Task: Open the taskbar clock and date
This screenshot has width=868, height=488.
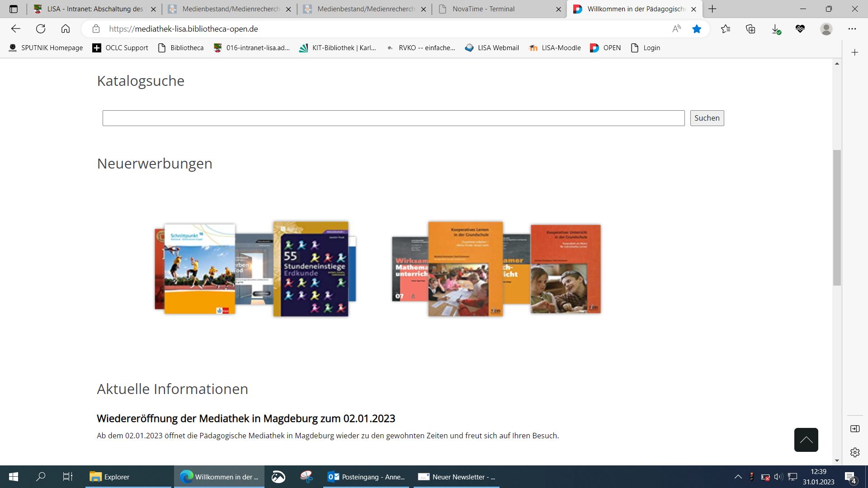Action: coord(818,477)
